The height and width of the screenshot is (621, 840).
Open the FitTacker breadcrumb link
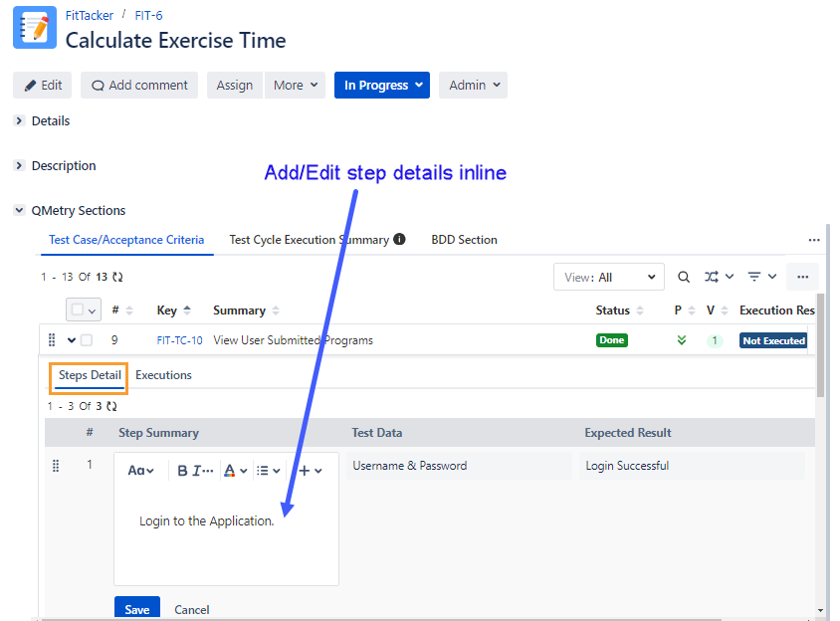[89, 16]
